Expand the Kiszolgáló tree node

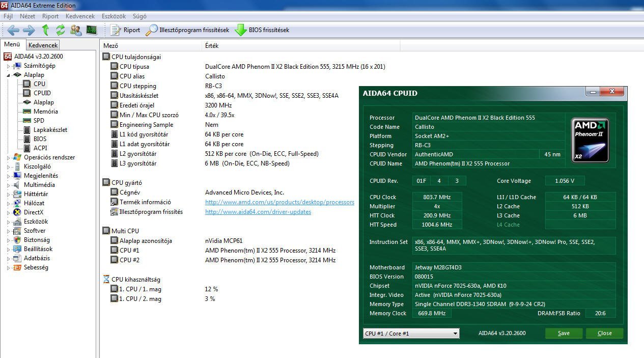coord(8,167)
